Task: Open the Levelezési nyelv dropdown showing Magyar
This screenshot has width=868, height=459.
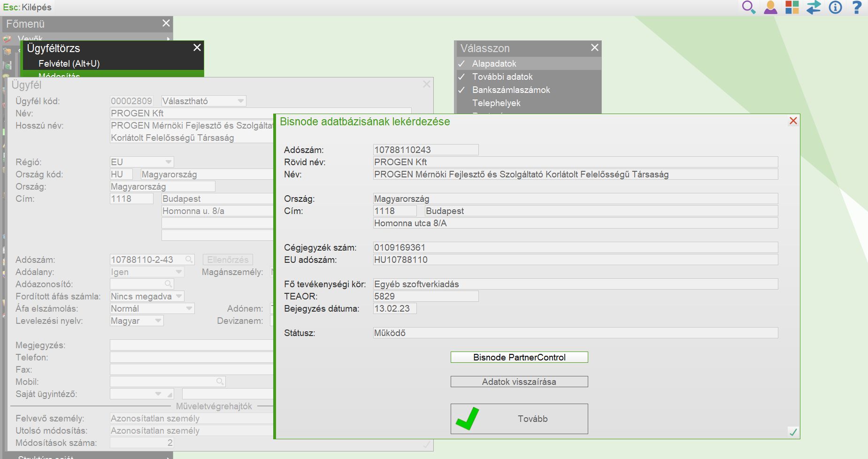Action: [x=137, y=321]
